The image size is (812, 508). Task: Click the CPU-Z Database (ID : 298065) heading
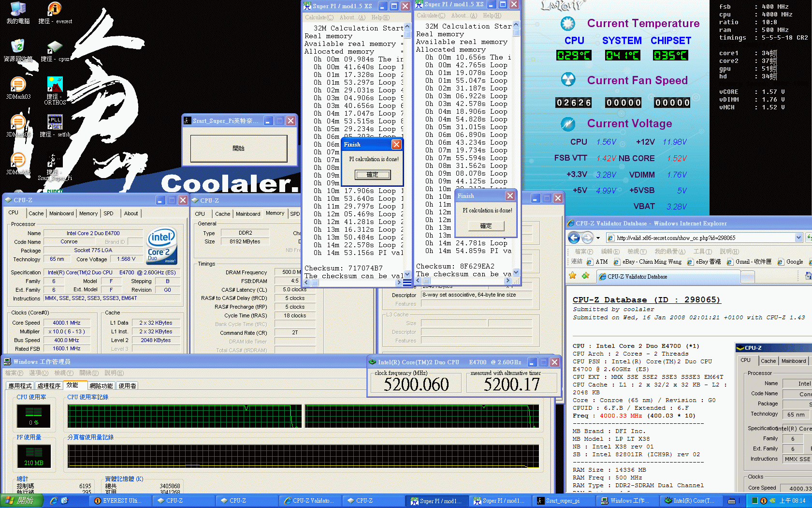click(x=646, y=300)
